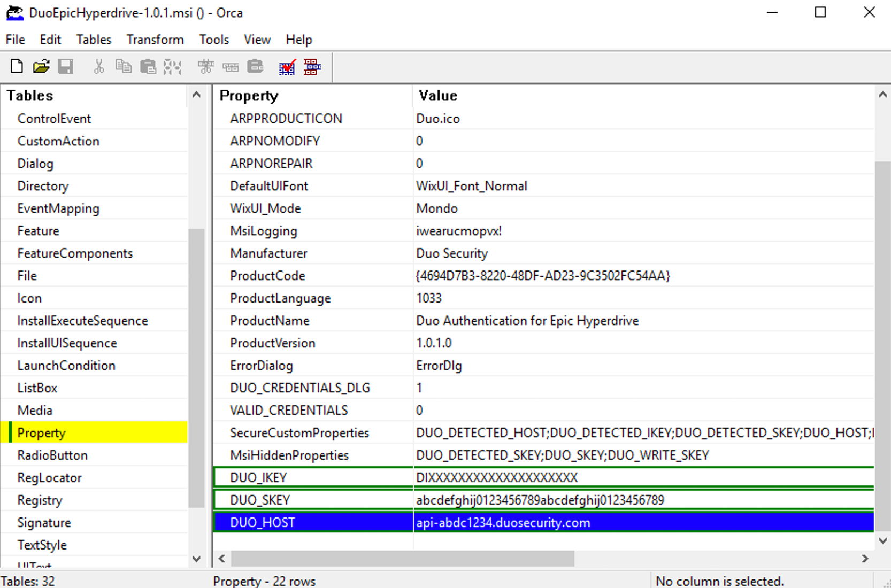Open the Tools menu
The image size is (891, 588).
[x=214, y=40]
